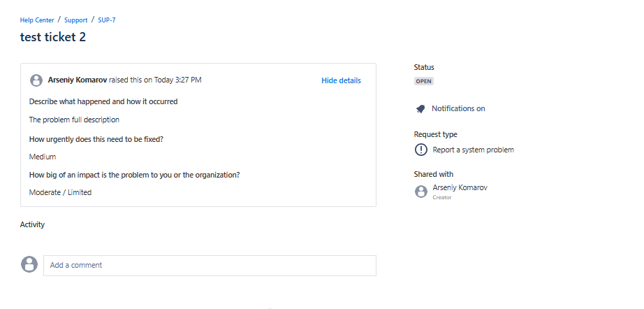Click the exclamation icon for request type
The height and width of the screenshot is (309, 644).
[x=420, y=150]
